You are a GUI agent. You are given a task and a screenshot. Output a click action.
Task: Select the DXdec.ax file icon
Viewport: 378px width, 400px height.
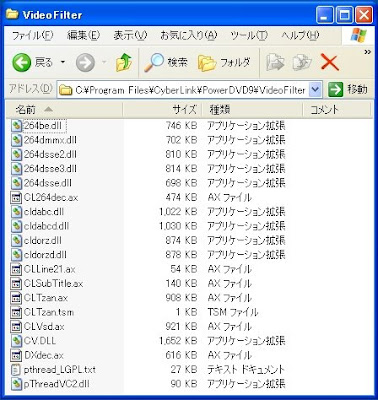(x=16, y=355)
